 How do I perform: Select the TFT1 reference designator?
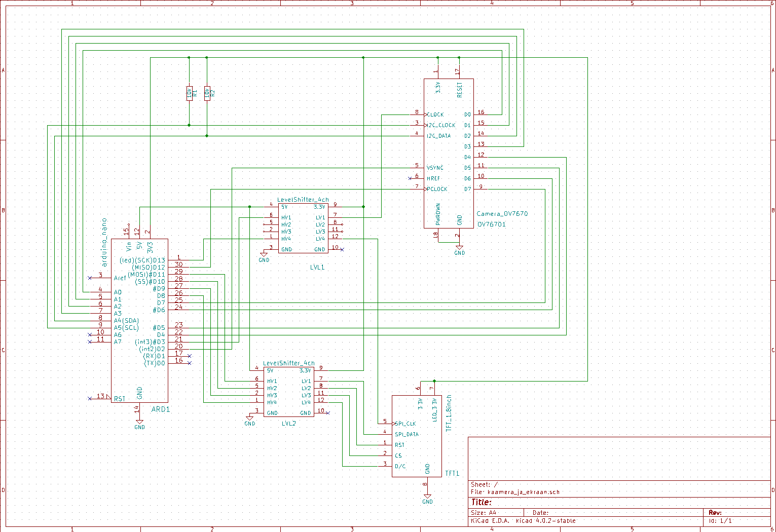click(x=452, y=473)
